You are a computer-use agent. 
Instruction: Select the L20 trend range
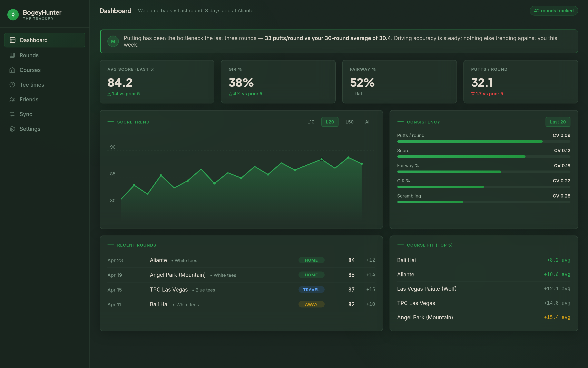pos(330,122)
